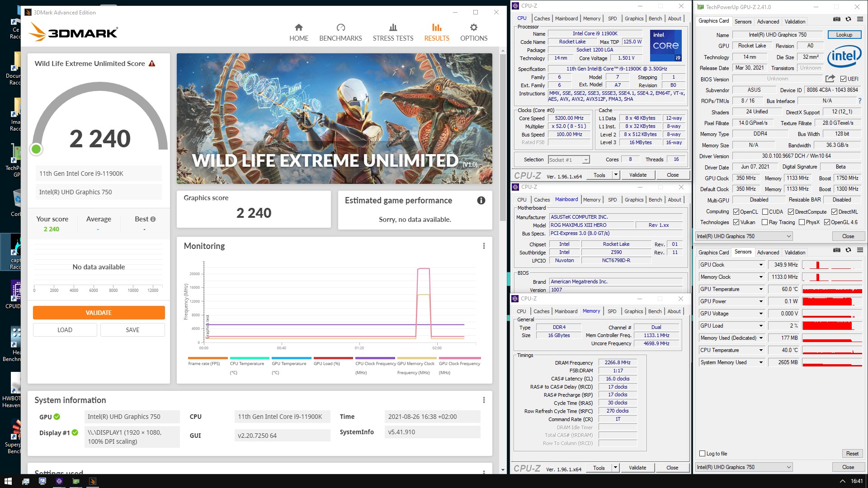Open the Socket #1 selection dropdown in CPU-Z
This screenshot has height=488, width=868.
(569, 160)
